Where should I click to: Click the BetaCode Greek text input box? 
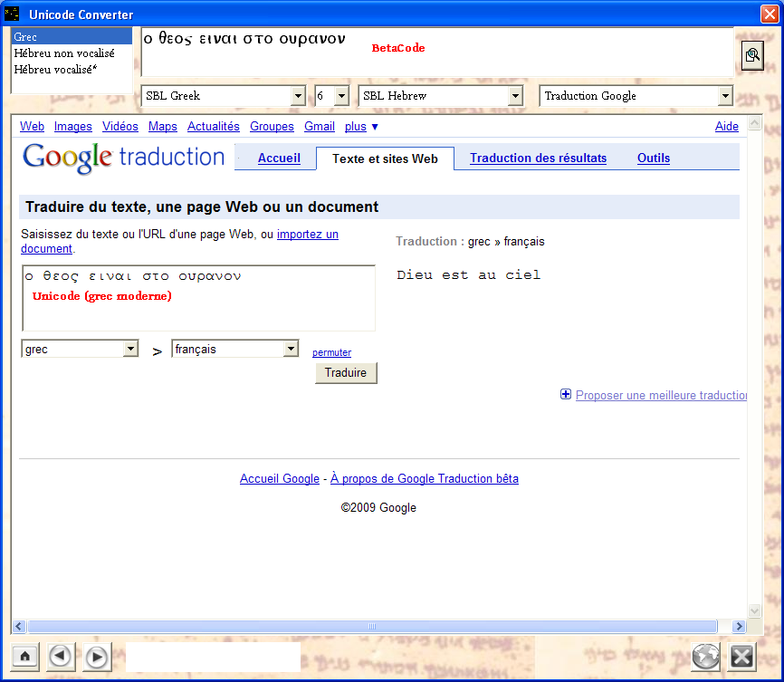437,52
